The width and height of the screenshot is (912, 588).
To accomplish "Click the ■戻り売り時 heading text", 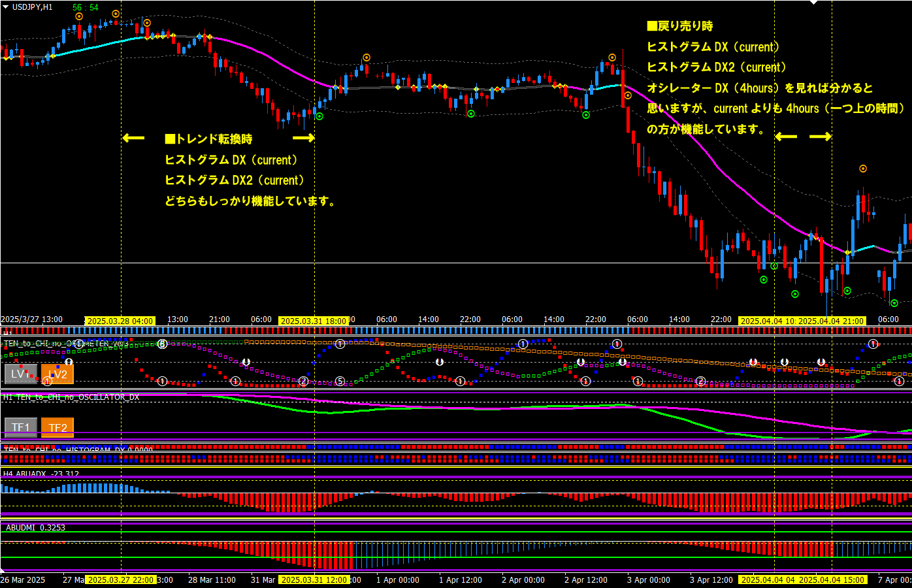I will coord(679,26).
